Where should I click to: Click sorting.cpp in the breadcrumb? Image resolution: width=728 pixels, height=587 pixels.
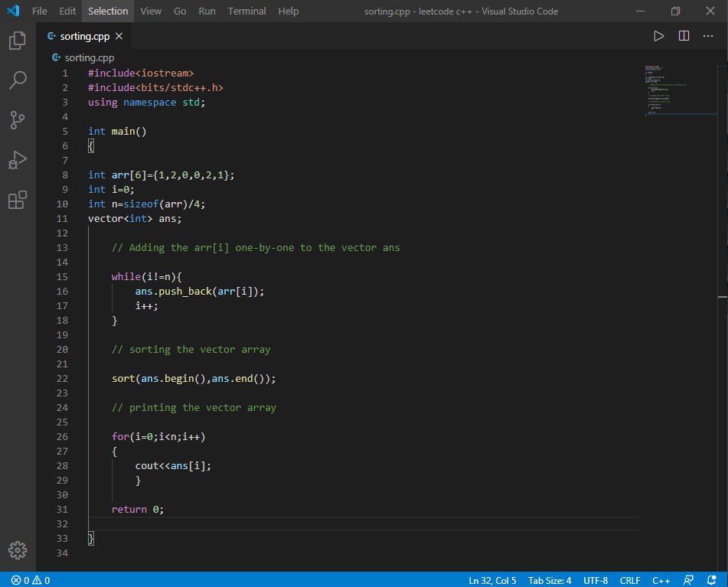[x=89, y=57]
